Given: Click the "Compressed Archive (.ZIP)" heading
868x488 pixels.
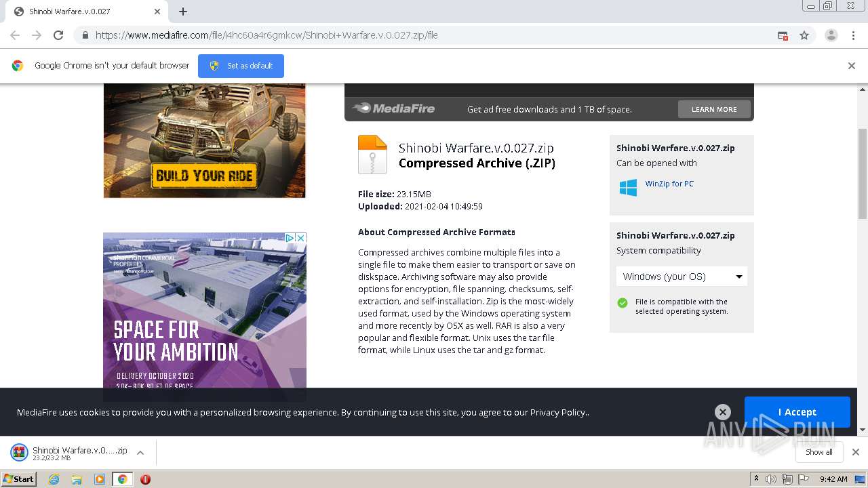Looking at the screenshot, I should (x=477, y=163).
